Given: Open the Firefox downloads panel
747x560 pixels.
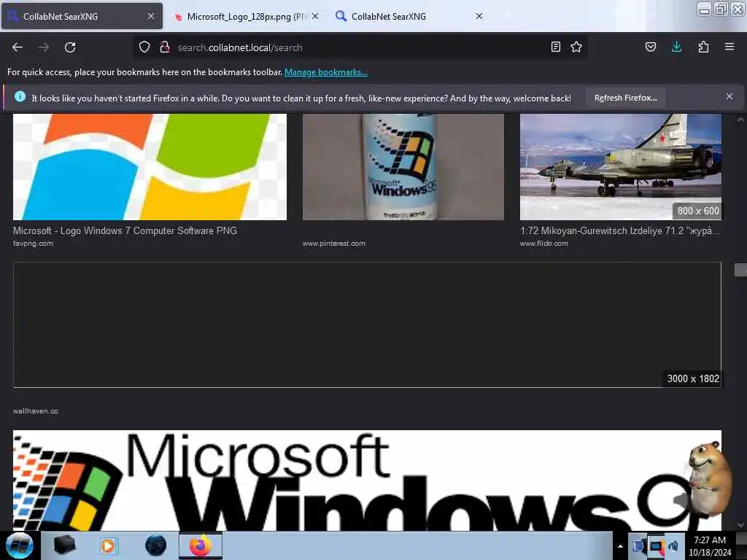Looking at the screenshot, I should [x=676, y=47].
